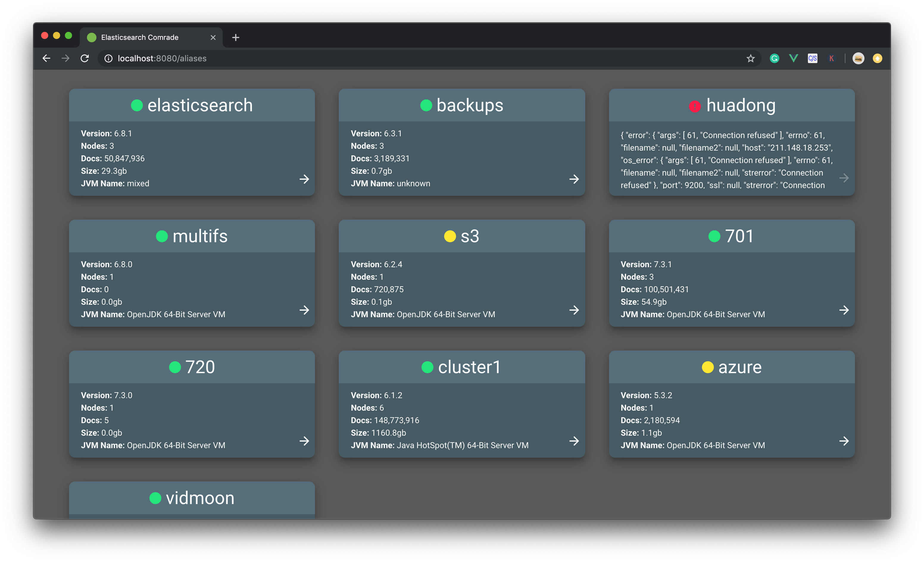The image size is (924, 563).
Task: Click the Vue devtools extension icon
Action: click(x=794, y=59)
